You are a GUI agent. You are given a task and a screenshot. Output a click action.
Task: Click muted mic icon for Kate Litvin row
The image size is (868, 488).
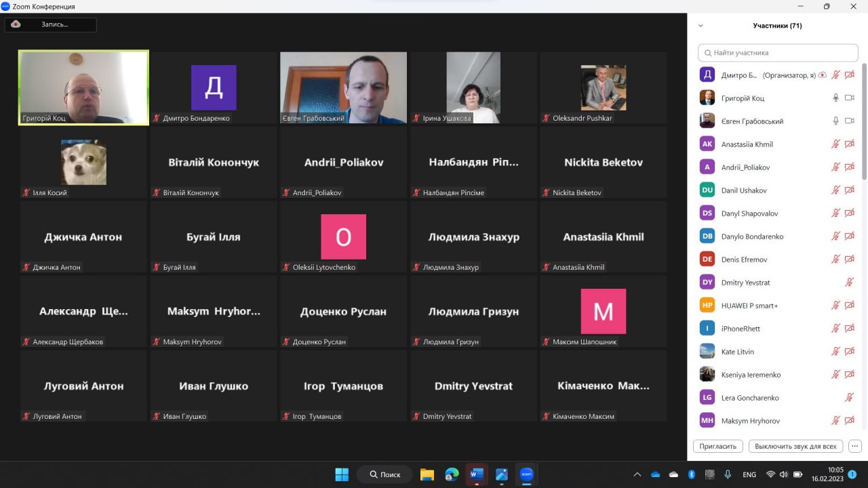point(836,352)
